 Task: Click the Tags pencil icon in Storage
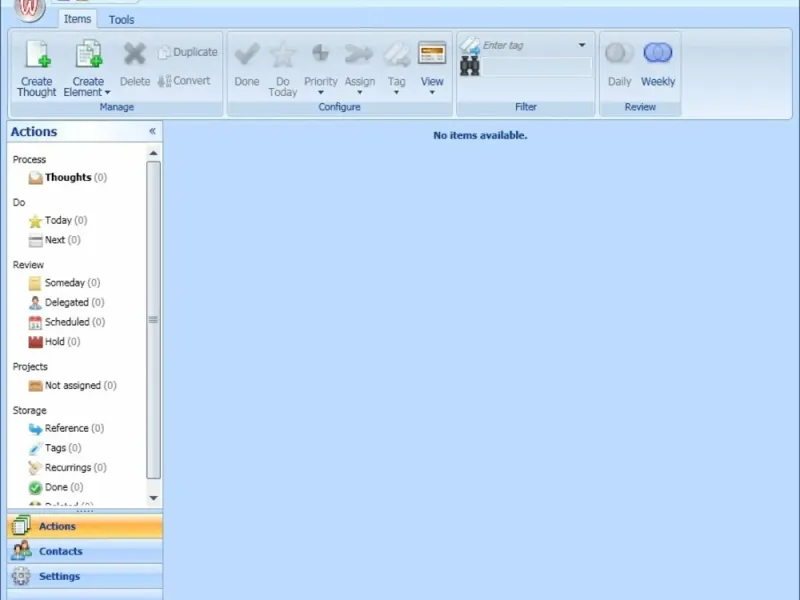pos(35,448)
